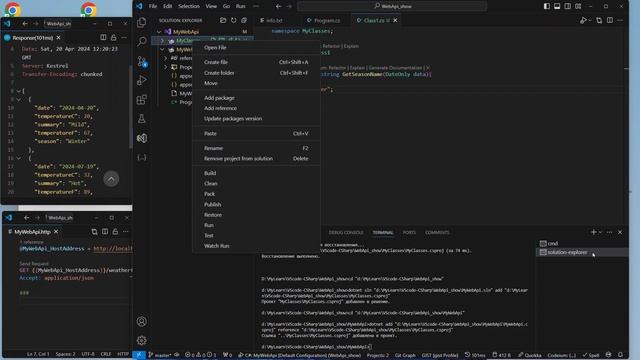Open notifications bell in status bar
The width and height of the screenshot is (640, 360).
620,355
